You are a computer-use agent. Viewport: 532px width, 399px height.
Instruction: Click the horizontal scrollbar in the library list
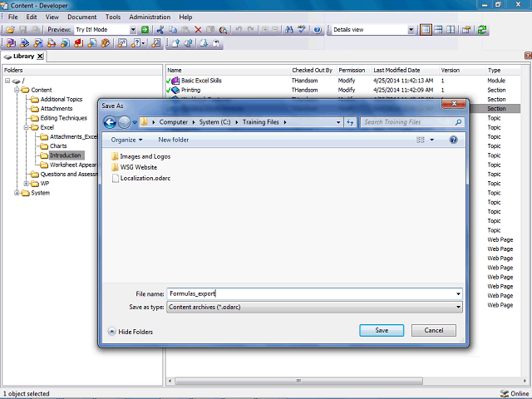click(298, 381)
